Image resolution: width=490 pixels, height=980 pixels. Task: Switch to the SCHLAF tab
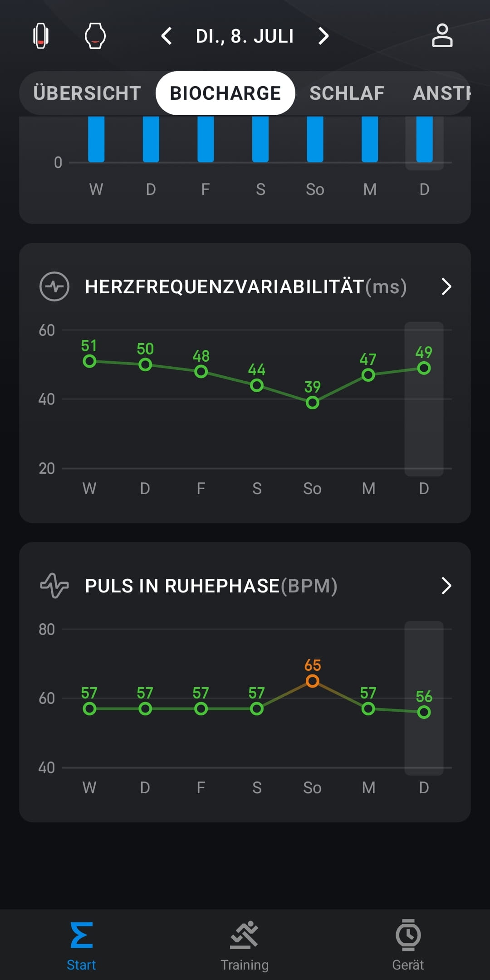point(347,93)
